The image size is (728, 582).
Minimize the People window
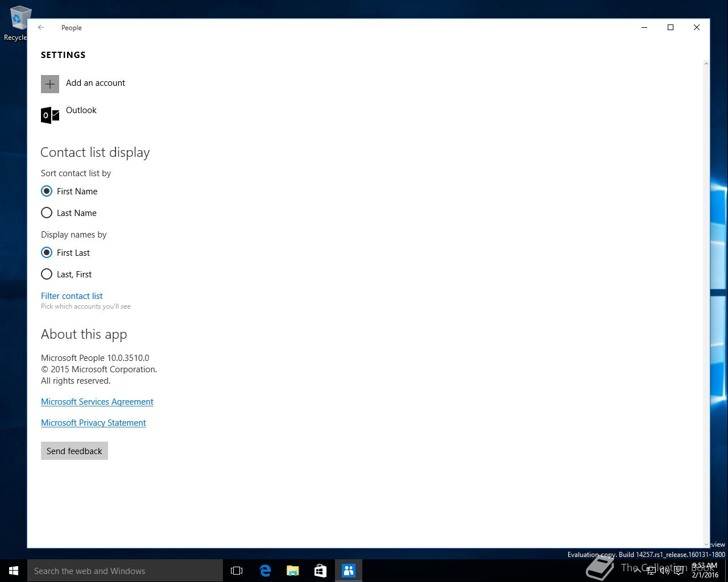point(644,27)
